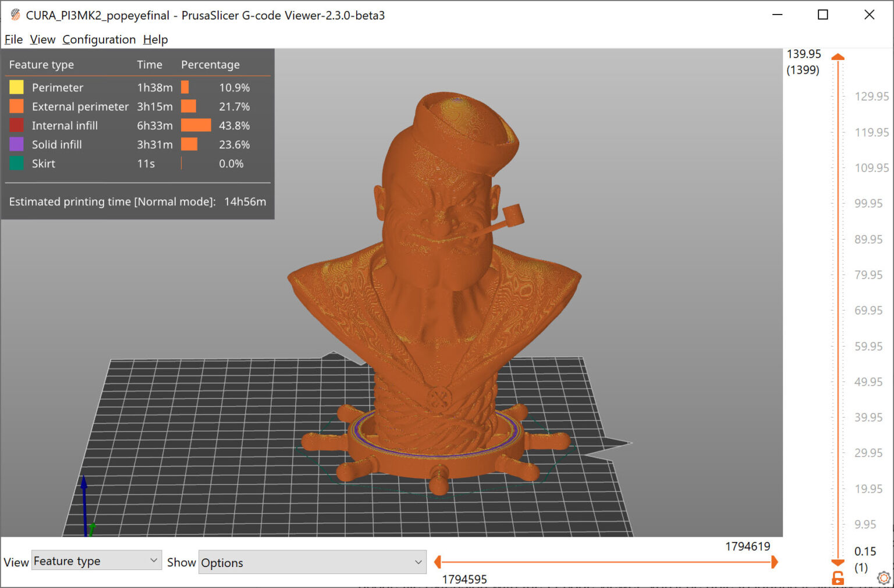Click the right arrow of the horizontal move slider
Viewport: 894px width, 588px height.
(x=775, y=562)
